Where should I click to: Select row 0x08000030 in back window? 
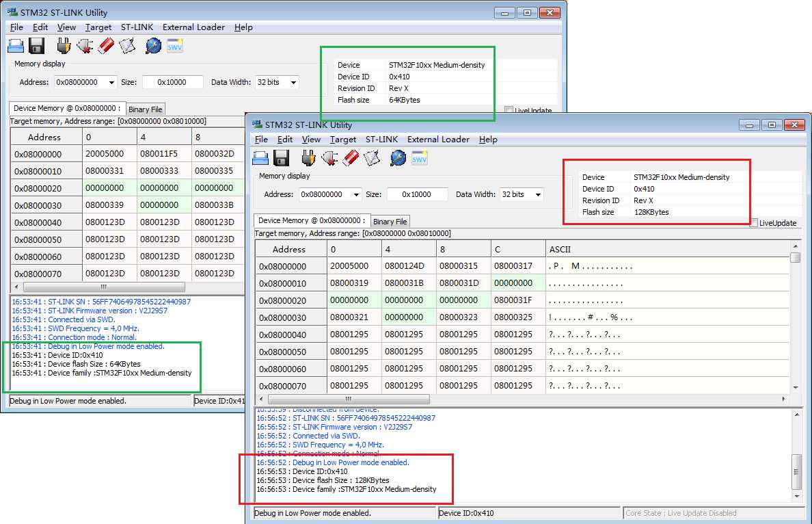[127, 205]
